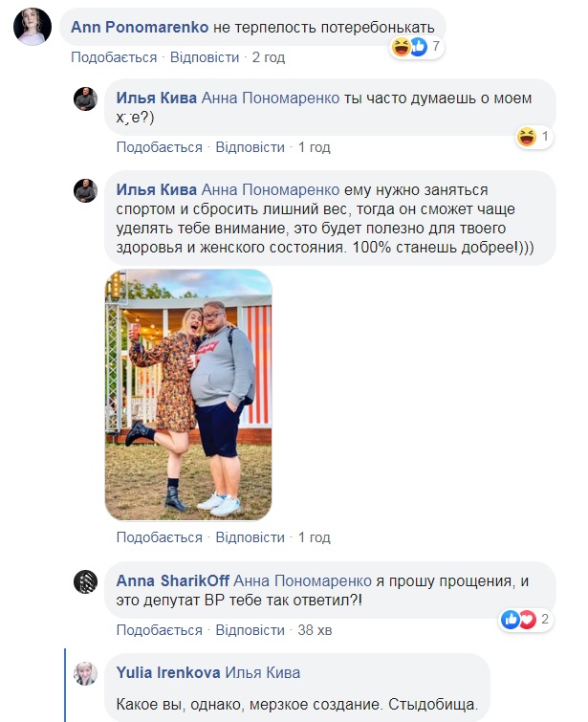This screenshot has height=722, width=588.
Task: Click Відповісти under the photo comment
Action: click(250, 536)
